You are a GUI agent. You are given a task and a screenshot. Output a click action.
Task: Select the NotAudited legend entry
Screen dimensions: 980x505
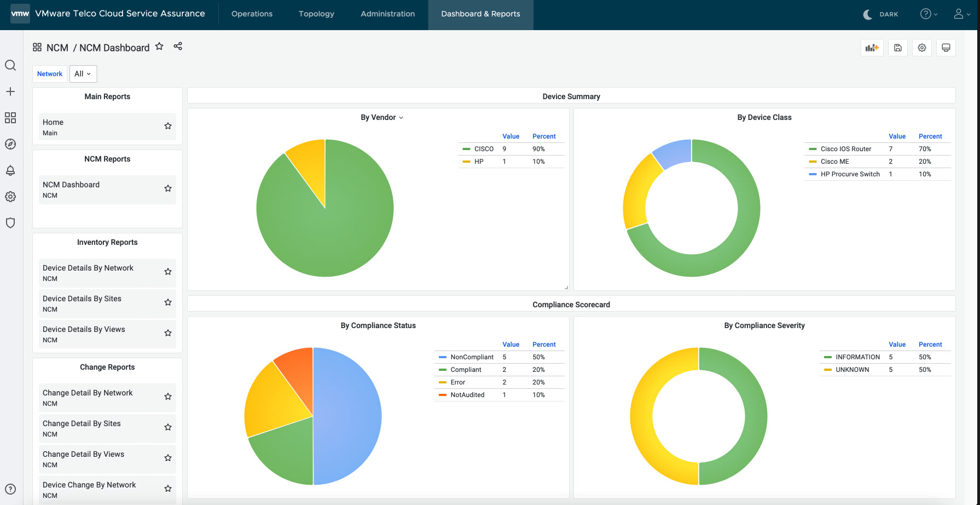467,395
